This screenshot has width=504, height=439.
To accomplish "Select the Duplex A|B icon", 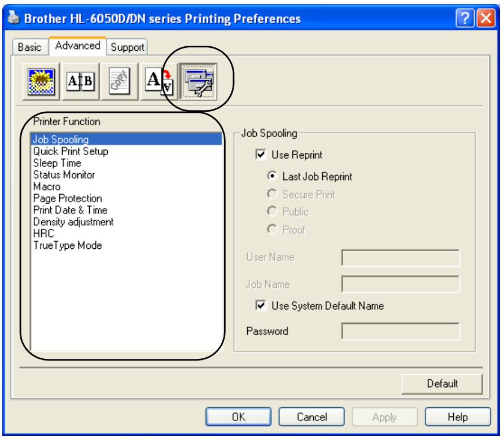I will click(x=80, y=82).
